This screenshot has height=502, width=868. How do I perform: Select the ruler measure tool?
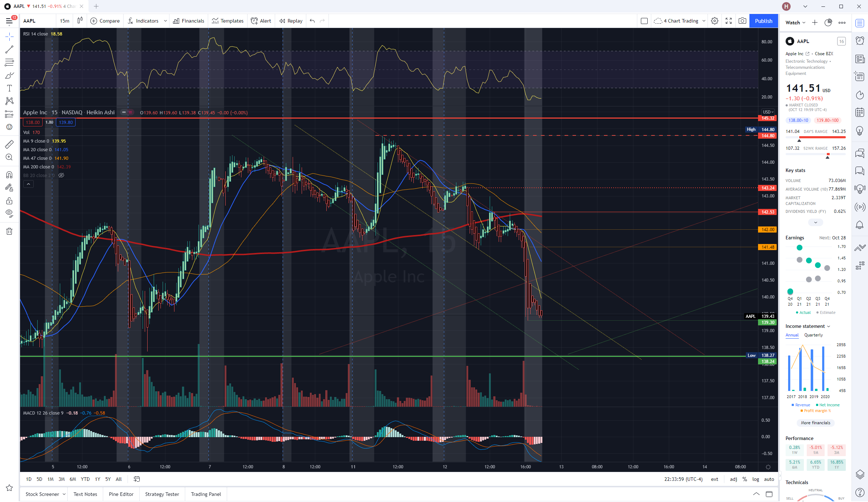coord(10,144)
